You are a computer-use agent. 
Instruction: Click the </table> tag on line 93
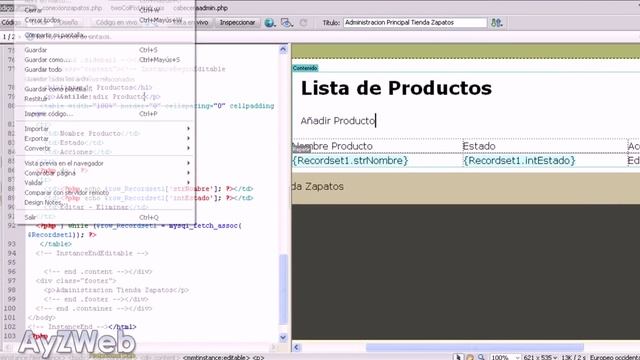pos(56,244)
